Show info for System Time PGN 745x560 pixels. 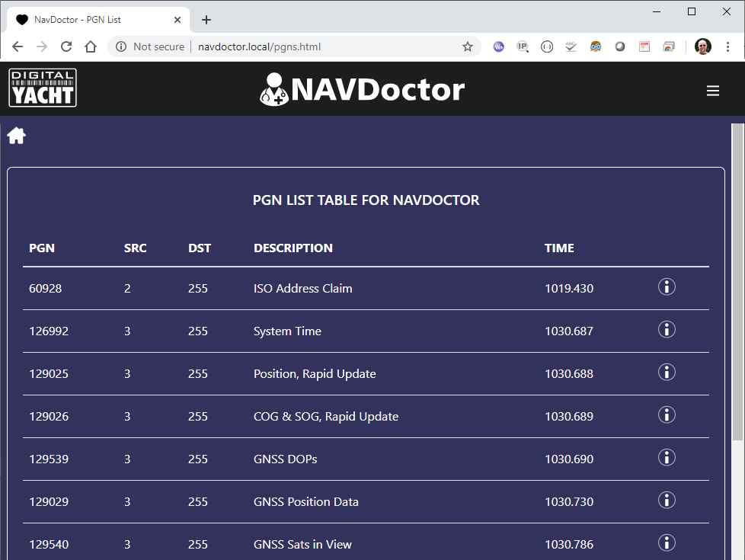point(667,330)
